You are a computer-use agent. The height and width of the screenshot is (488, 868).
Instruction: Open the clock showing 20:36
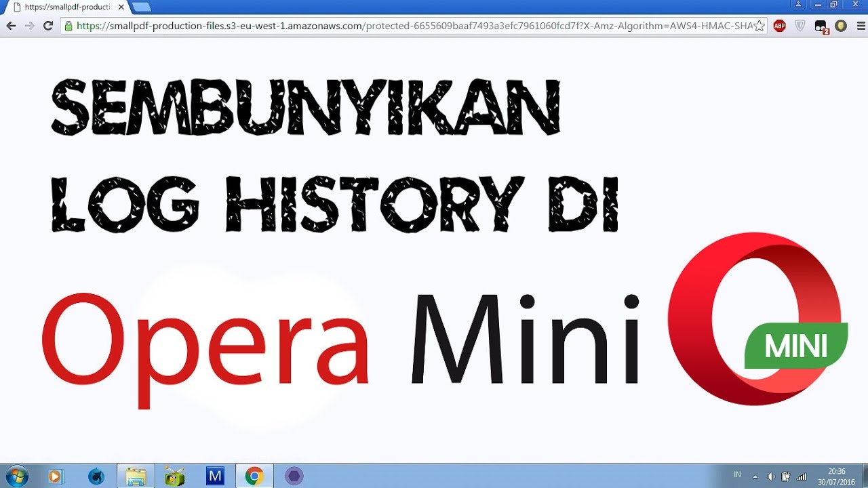[x=837, y=476]
